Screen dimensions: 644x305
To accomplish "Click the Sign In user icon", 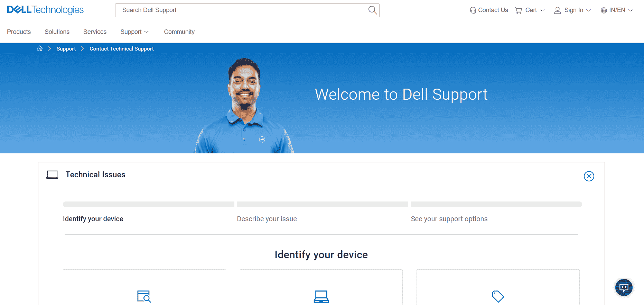I will coord(557,10).
